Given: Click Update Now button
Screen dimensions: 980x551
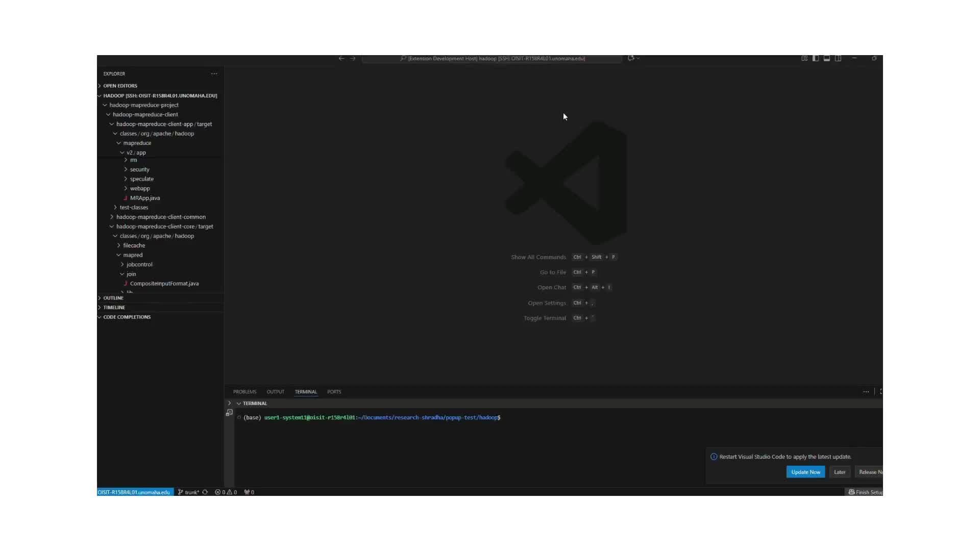Looking at the screenshot, I should (x=805, y=472).
